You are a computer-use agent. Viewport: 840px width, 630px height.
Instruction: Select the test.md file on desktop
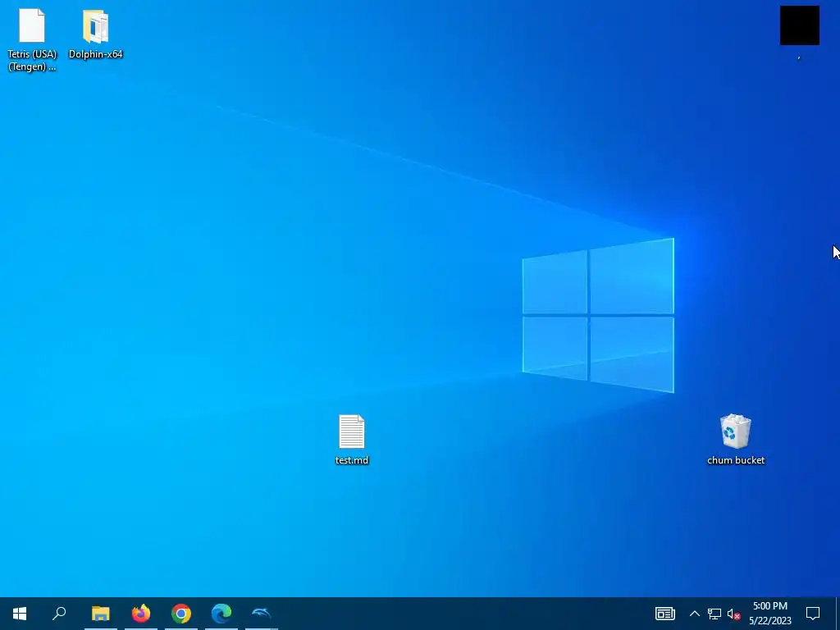pos(352,431)
